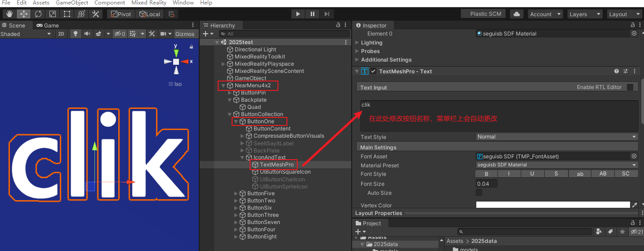Toggle bold font style B
Image resolution: width=644 pixels, height=251 pixels.
point(487,174)
